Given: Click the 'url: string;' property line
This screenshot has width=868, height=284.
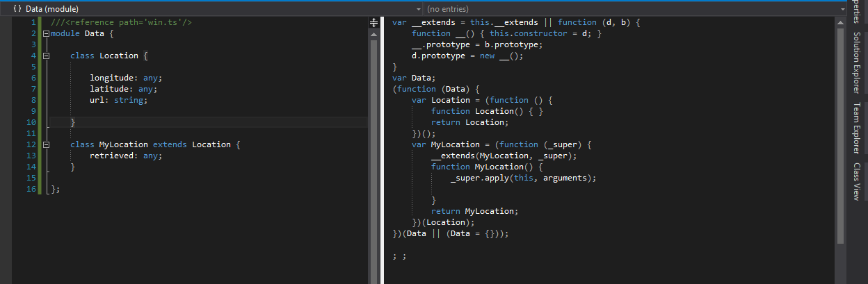Looking at the screenshot, I should click(x=119, y=100).
